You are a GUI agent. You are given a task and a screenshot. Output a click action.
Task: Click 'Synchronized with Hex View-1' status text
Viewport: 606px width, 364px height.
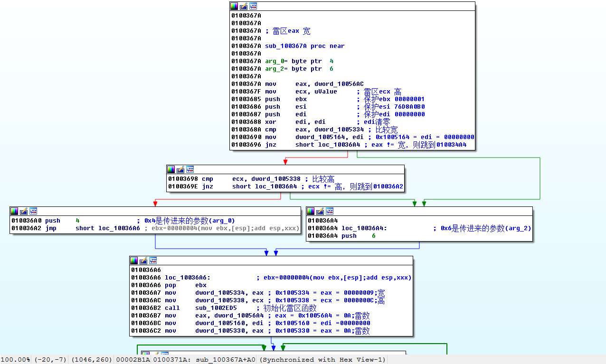click(322, 359)
